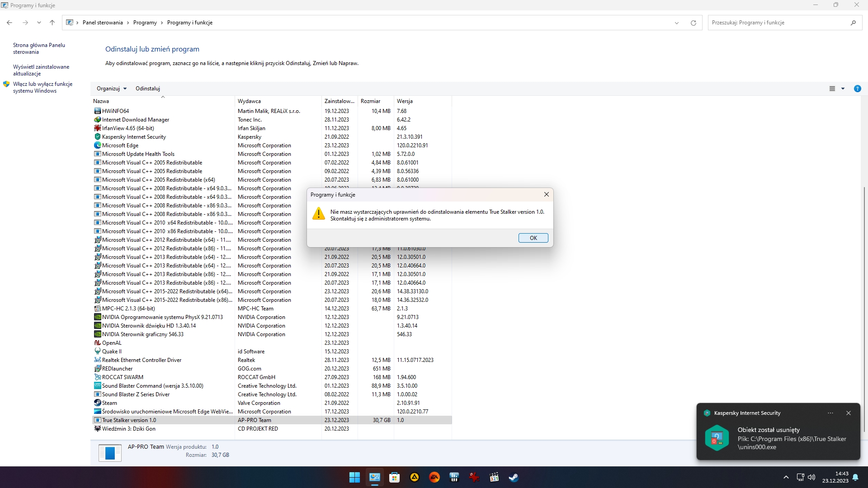Click the volume icon in system tray
This screenshot has width=868, height=488.
click(811, 477)
